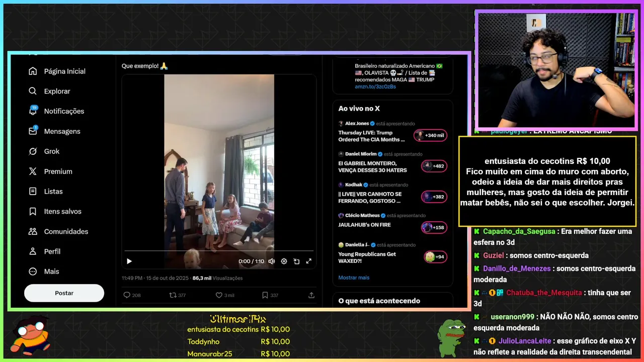
Task: Toggle picture-in-picture on the video
Action: click(x=296, y=261)
